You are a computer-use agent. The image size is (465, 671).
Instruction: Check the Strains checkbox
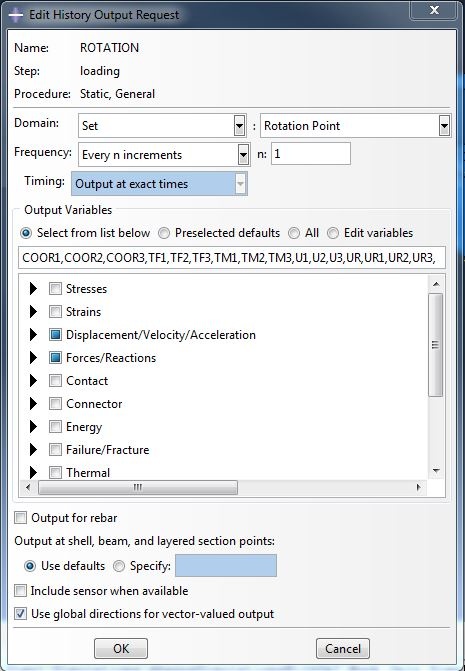[x=55, y=312]
